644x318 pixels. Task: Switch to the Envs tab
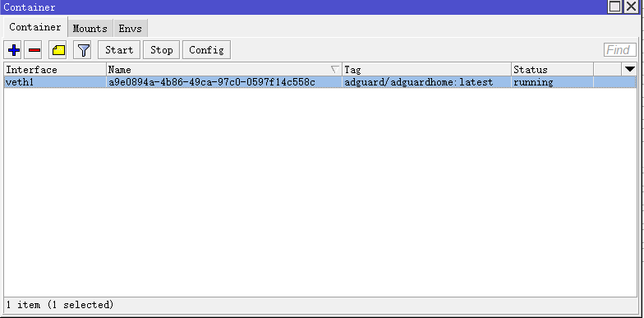(x=130, y=28)
